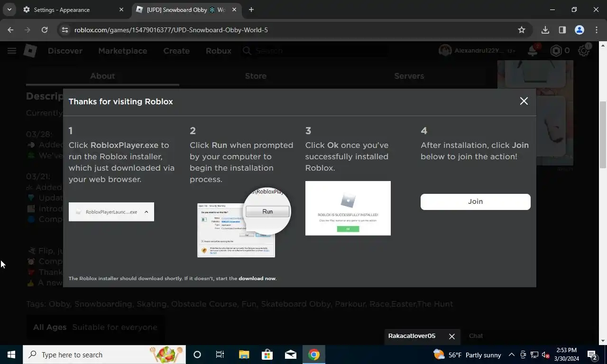Toggle the Chrome side panel
Screen dimensions: 607x364
pos(562,30)
